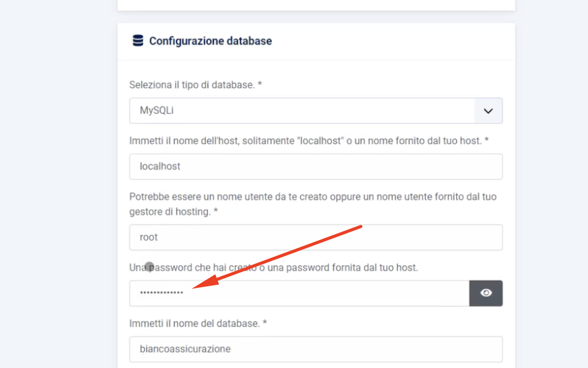Viewport: 588px width, 368px height.
Task: Click the gray dot over the password label
Action: tap(149, 267)
